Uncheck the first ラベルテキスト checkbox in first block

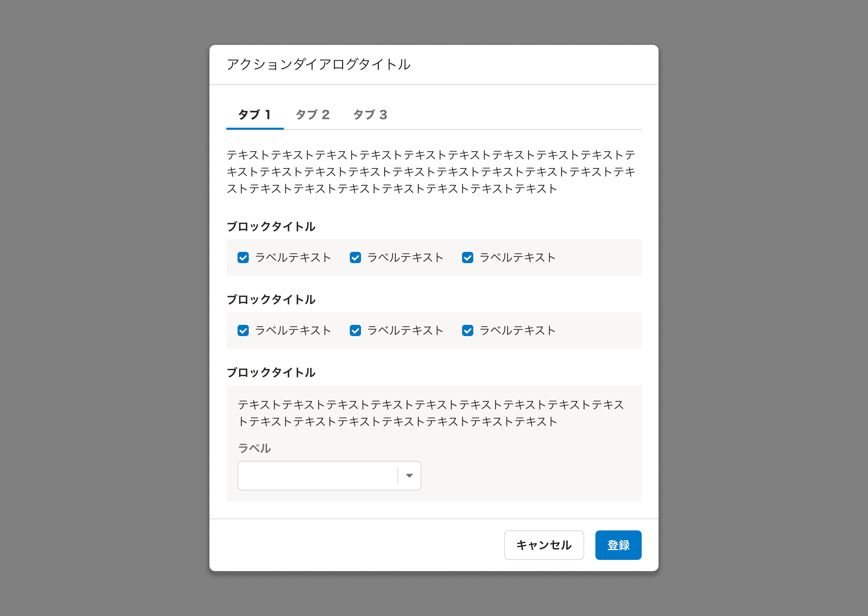point(243,257)
